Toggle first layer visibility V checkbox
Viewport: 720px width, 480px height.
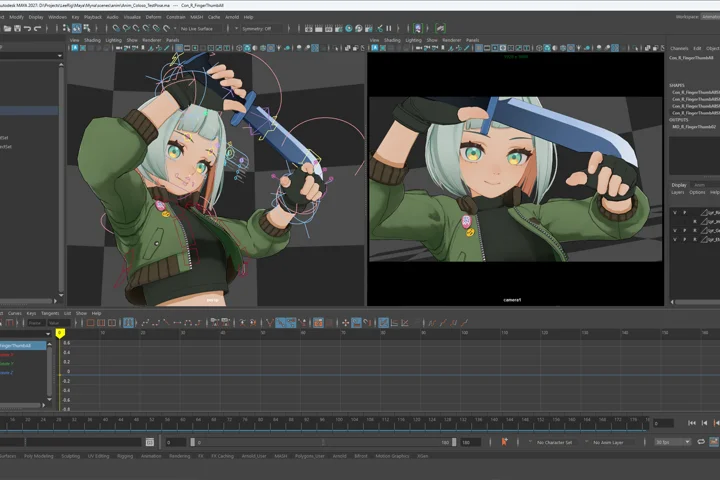tap(675, 213)
